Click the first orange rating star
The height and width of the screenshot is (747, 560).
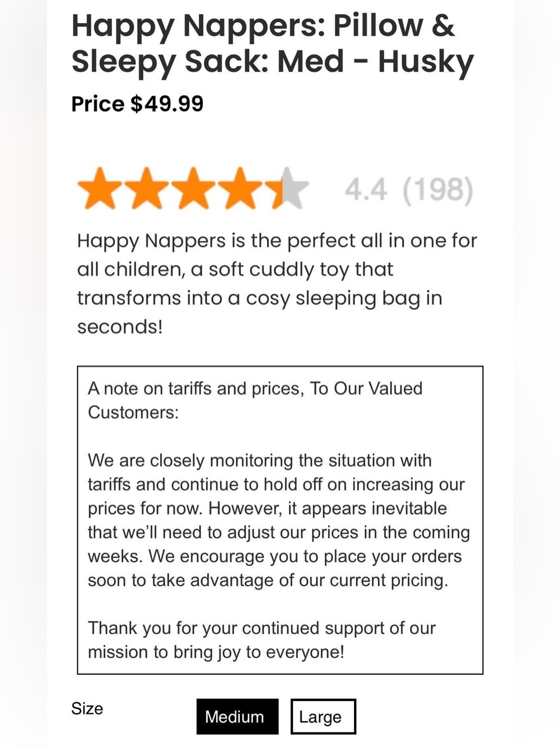100,188
